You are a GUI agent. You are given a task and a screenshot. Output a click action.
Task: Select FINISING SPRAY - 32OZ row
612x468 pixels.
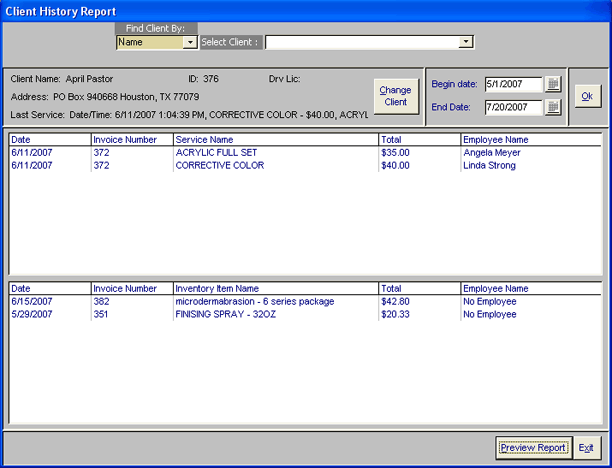[305, 314]
